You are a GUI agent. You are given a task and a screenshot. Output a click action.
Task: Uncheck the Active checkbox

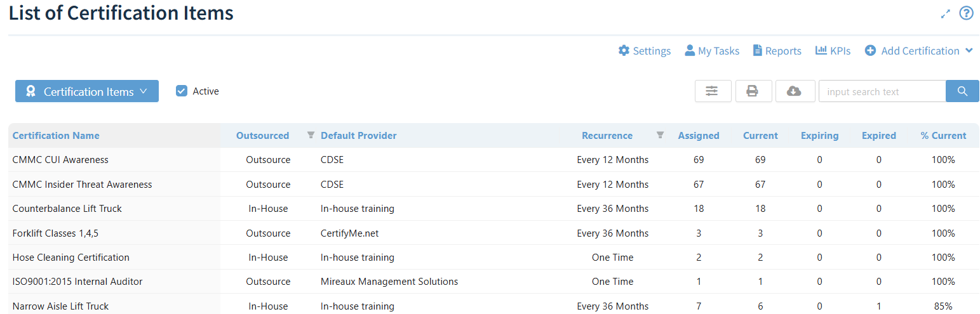182,91
